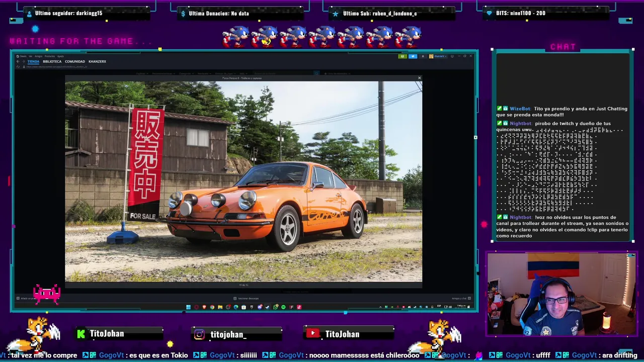The width and height of the screenshot is (644, 362).
Task: Show hidden system tray icons
Action: pyautogui.click(x=380, y=307)
